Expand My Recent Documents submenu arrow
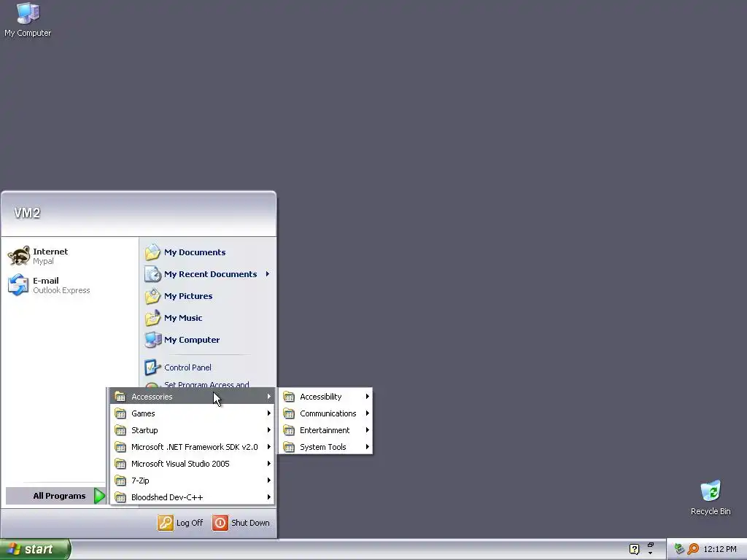 268,274
